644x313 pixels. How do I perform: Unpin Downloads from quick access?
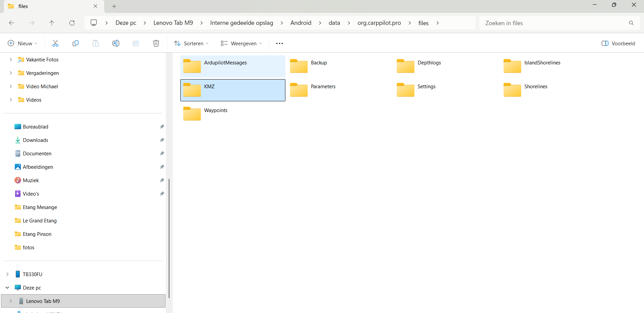coord(162,140)
